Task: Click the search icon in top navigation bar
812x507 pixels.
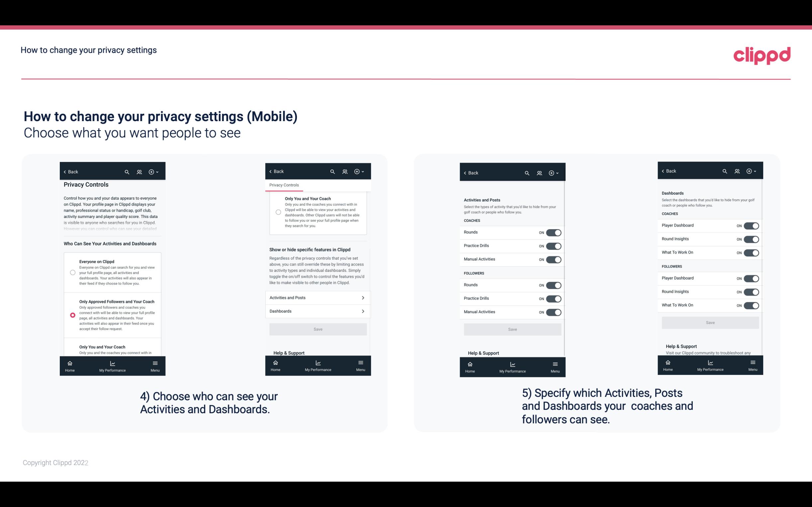Action: (x=127, y=172)
